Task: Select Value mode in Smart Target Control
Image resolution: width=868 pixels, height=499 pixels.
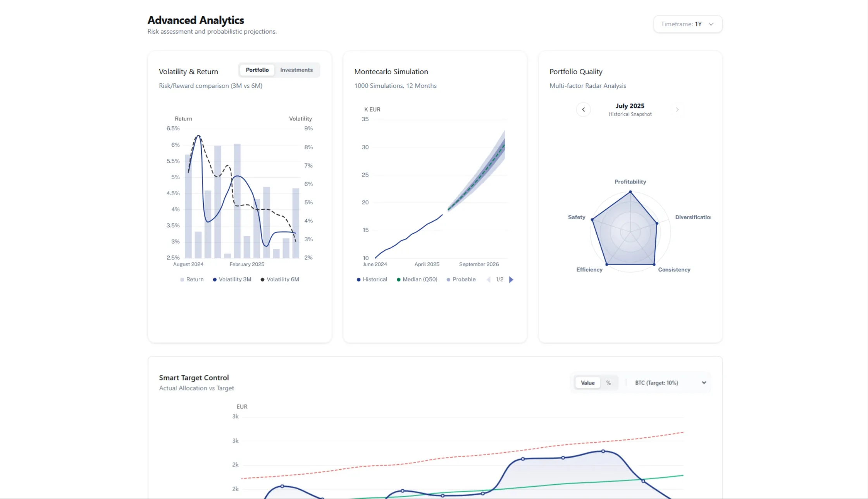Action: pyautogui.click(x=587, y=382)
